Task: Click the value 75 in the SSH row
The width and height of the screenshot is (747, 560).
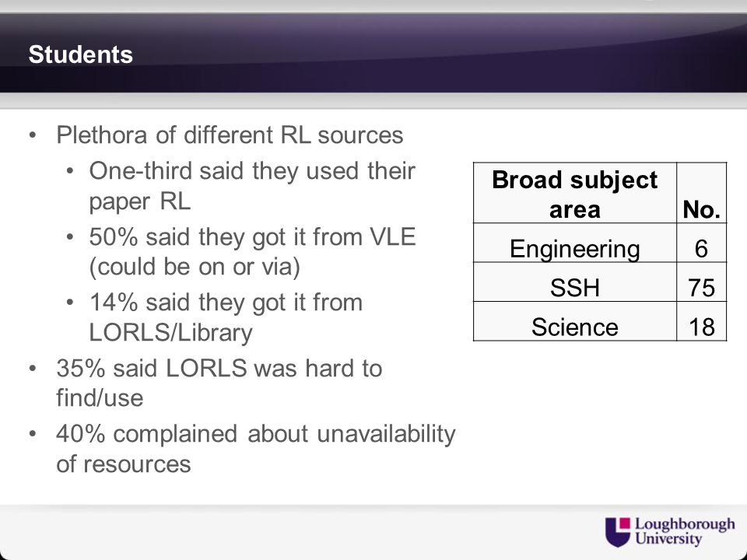Action: pyautogui.click(x=701, y=288)
